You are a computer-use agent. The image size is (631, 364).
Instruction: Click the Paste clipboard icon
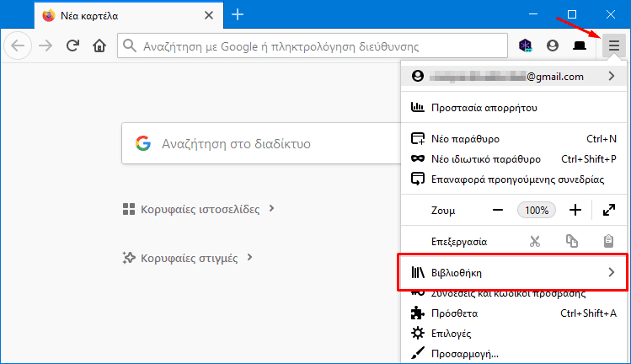point(608,241)
